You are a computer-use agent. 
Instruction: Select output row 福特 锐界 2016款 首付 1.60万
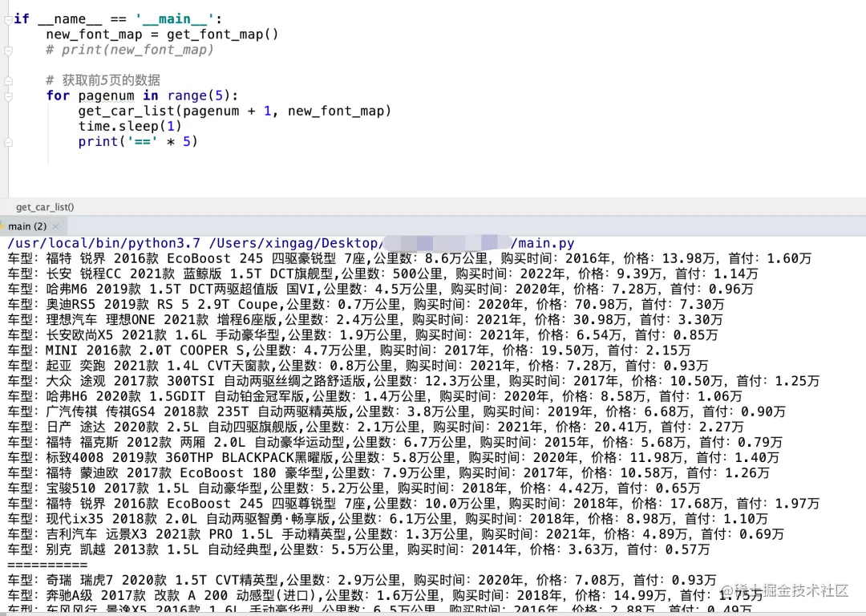point(409,258)
